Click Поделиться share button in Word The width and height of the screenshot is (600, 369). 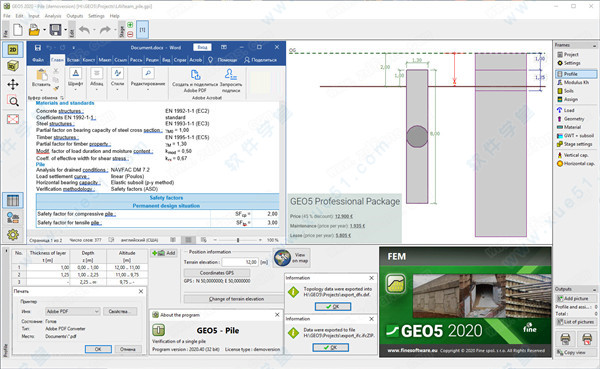click(260, 60)
